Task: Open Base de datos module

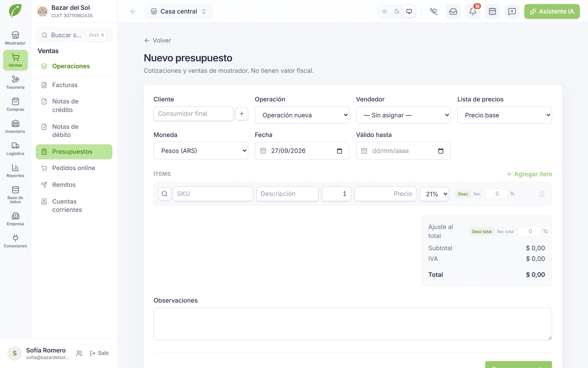Action: click(x=15, y=195)
